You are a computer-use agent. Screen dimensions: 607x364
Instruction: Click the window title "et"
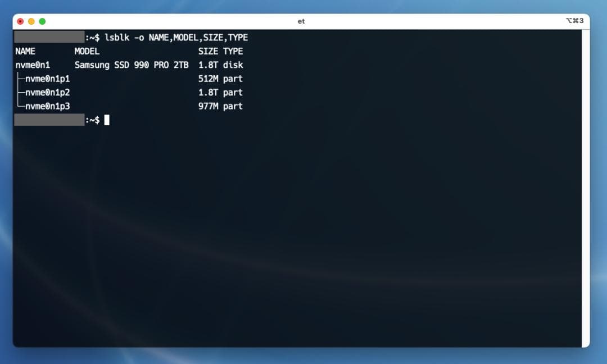(x=302, y=21)
